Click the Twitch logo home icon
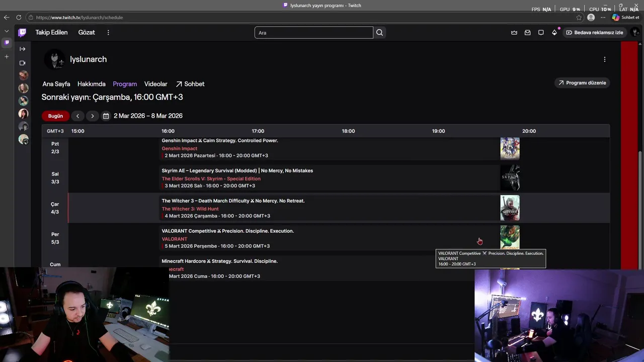The image size is (644, 362). 22,33
